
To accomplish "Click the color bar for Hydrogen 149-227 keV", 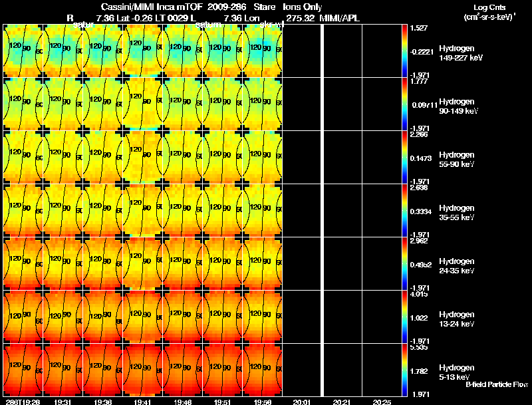I will click(x=405, y=51).
